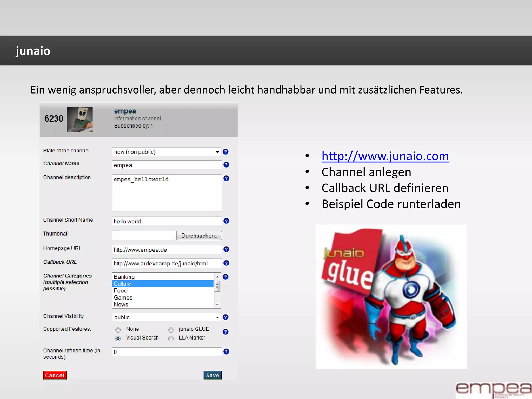532x399 pixels.
Task: Open the Channel Visibility dropdown
Action: pos(167,317)
